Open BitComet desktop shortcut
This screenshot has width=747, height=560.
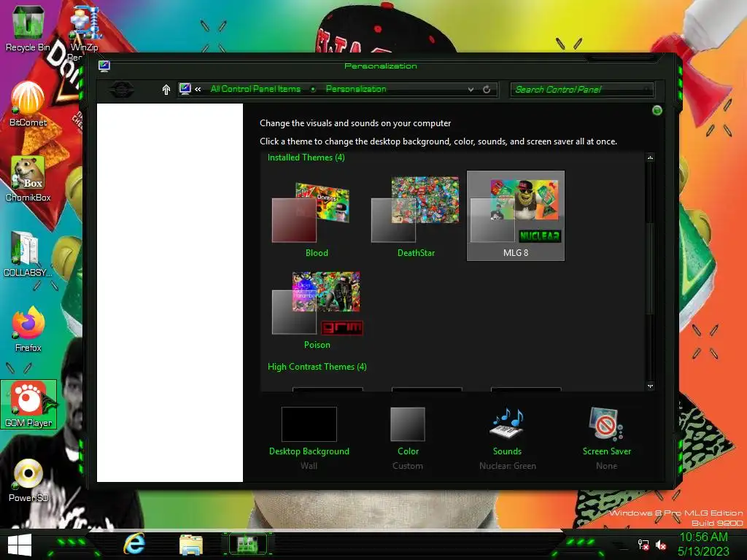(28, 103)
